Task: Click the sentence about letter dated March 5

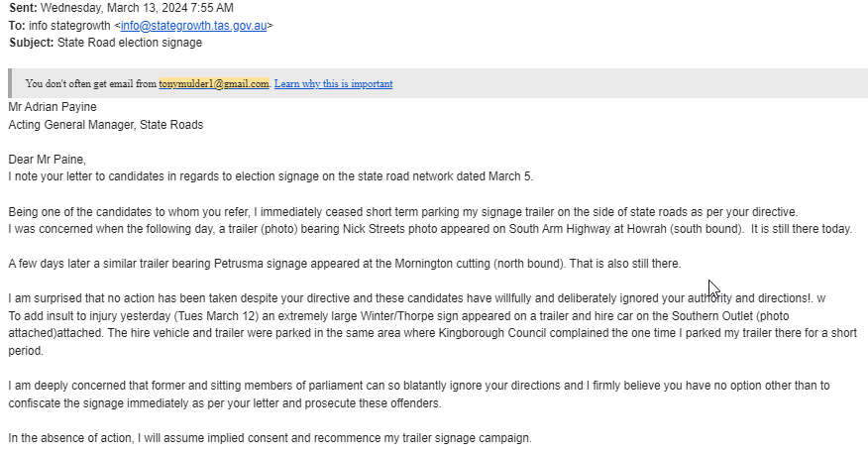Action: click(271, 176)
